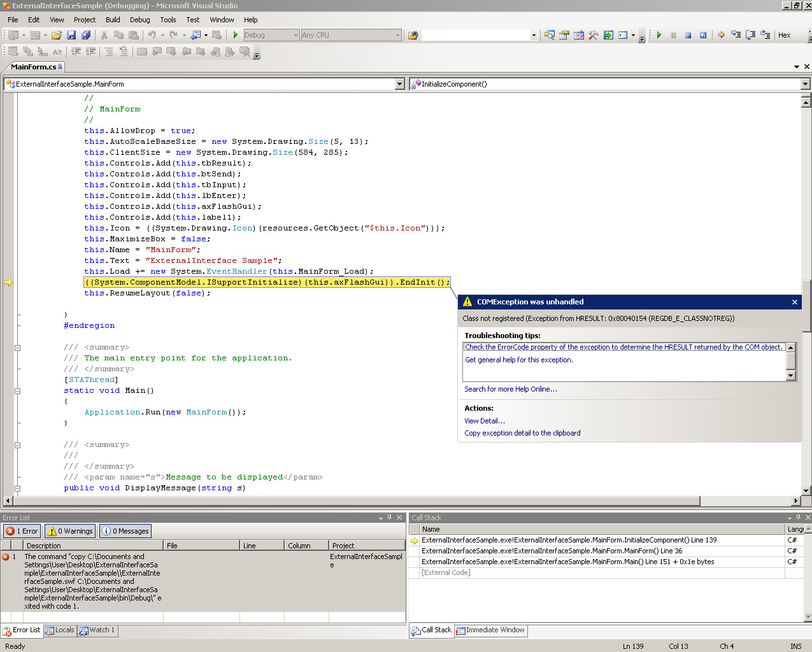812x652 pixels.
Task: Click the Uncomment Selected Lines icon
Action: click(124, 52)
